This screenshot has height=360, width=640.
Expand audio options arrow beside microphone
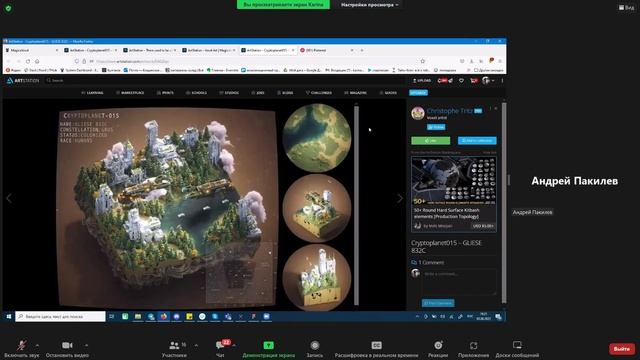click(x=37, y=345)
